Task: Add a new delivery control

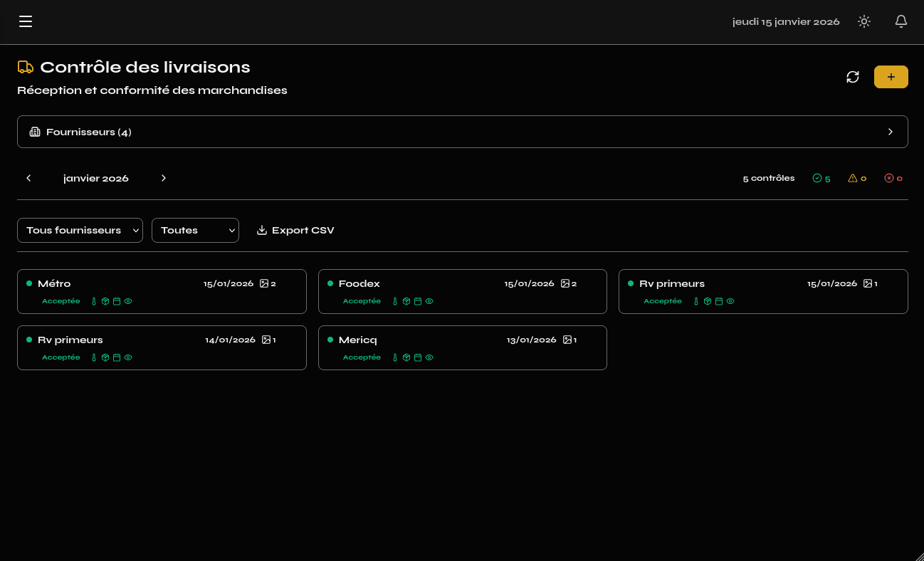Action: [891, 77]
